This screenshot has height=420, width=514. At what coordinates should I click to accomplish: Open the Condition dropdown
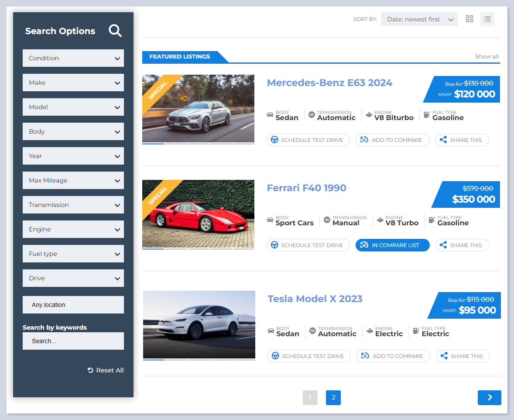(73, 58)
